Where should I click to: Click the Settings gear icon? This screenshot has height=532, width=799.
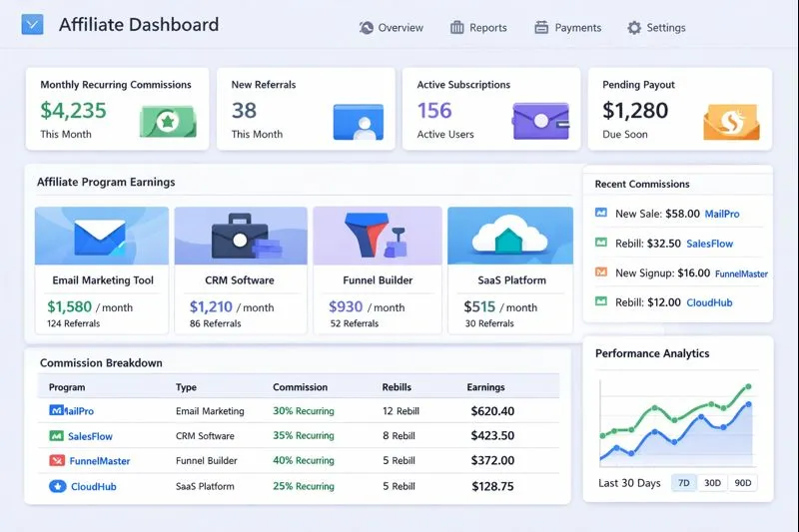click(634, 28)
